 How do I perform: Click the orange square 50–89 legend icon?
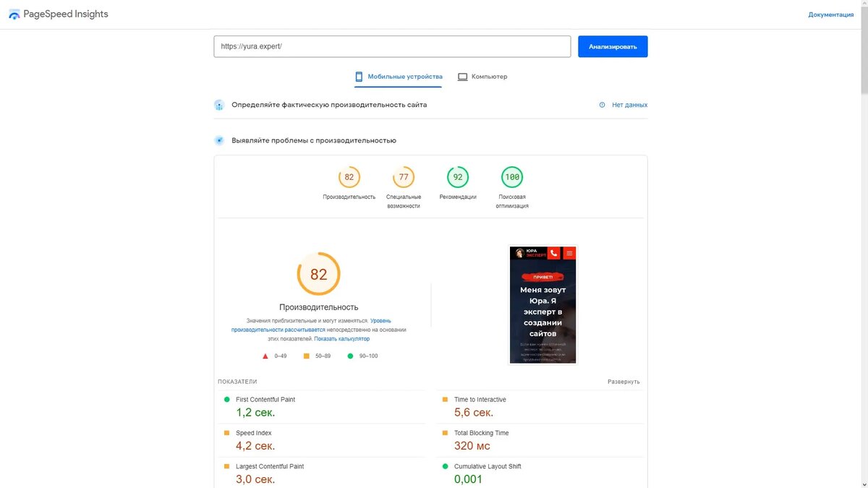(307, 356)
